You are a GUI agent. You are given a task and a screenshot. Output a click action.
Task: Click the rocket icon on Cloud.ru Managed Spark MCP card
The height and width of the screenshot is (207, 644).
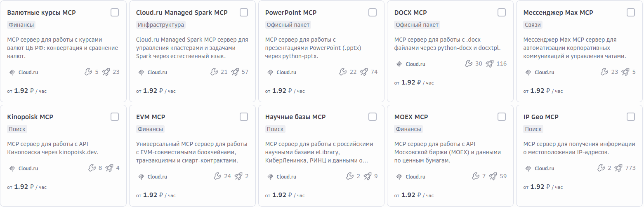click(235, 72)
